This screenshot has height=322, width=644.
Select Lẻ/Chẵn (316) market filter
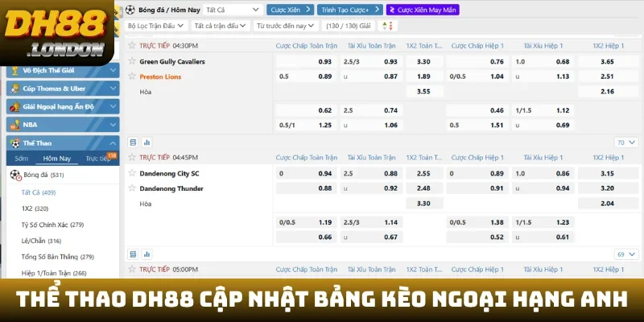41,241
